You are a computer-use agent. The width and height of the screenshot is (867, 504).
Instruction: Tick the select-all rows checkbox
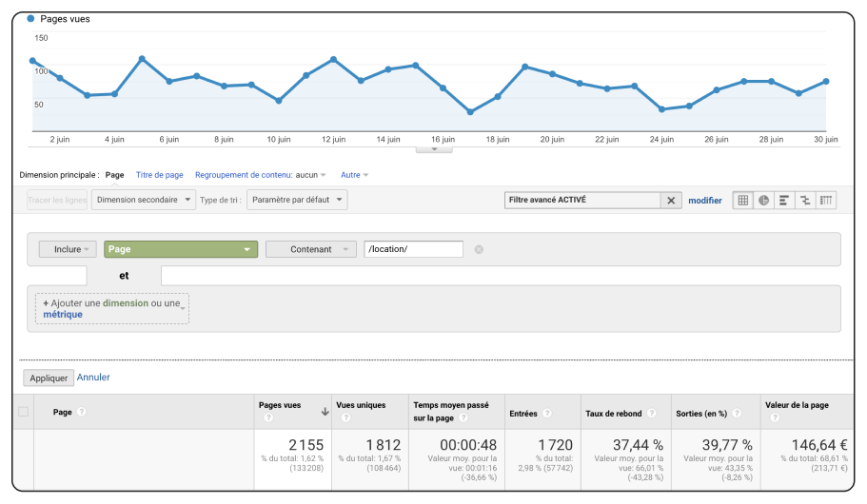(23, 411)
